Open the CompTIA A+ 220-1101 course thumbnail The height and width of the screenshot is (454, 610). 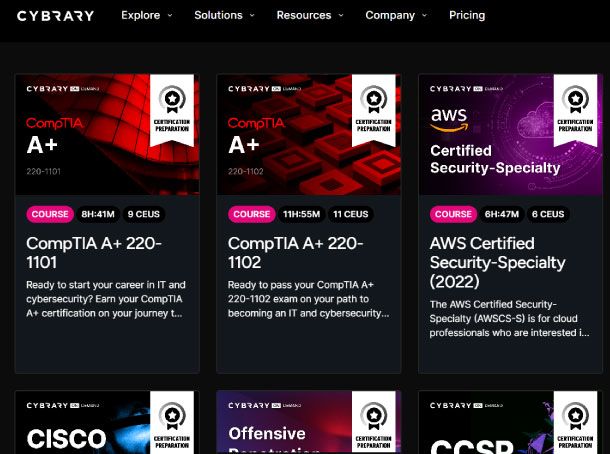(107, 134)
